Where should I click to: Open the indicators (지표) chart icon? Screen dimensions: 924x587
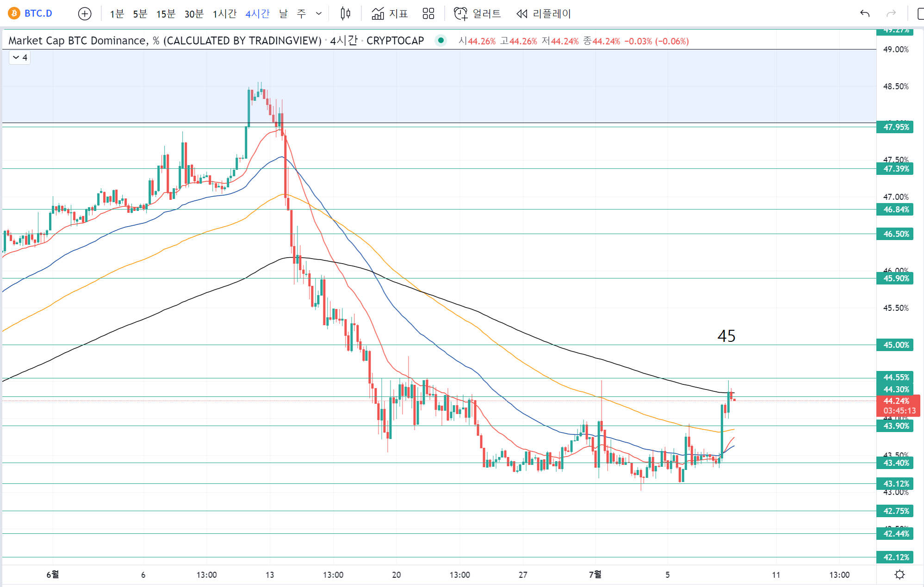378,14
